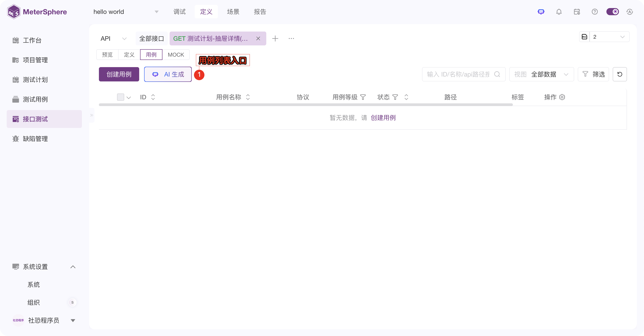Screen dimensions: 644x336
Task: Expand the 社恐程序员 user menu arrow
Action: [x=73, y=321]
